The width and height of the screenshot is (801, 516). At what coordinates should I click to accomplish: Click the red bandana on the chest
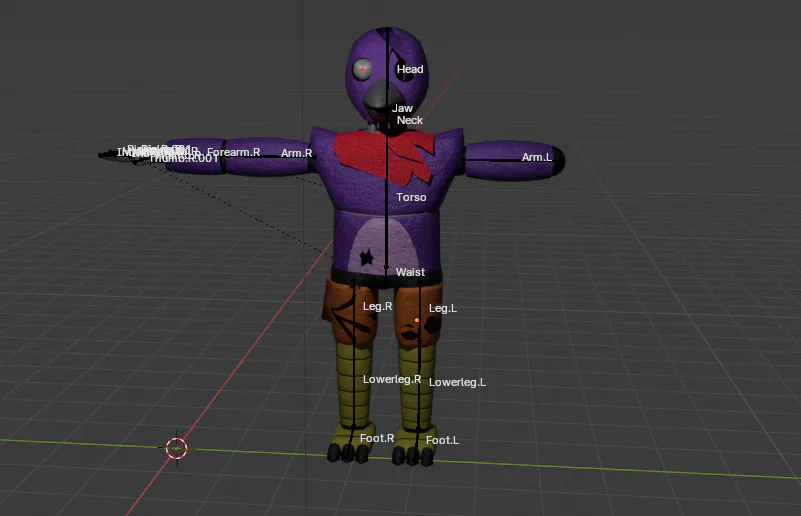(x=384, y=155)
